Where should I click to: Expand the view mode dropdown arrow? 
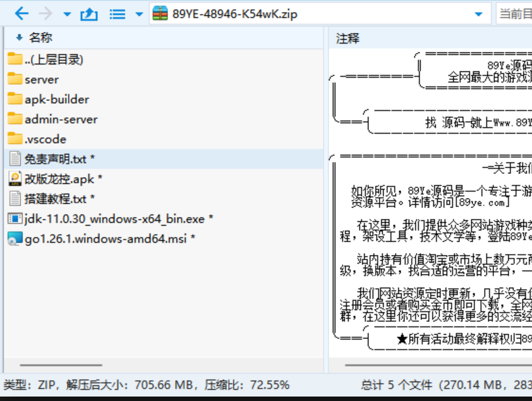click(138, 14)
